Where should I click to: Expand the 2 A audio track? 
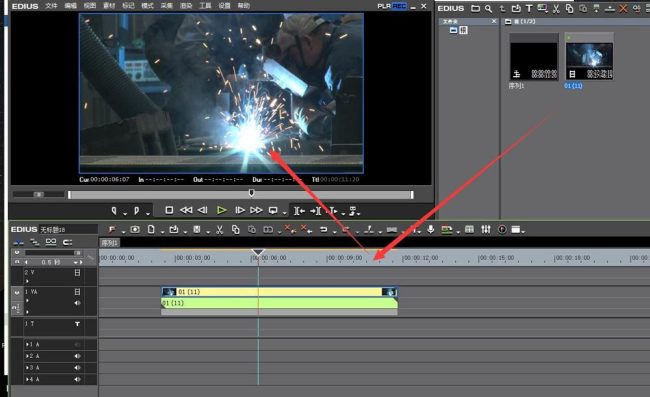[27, 356]
